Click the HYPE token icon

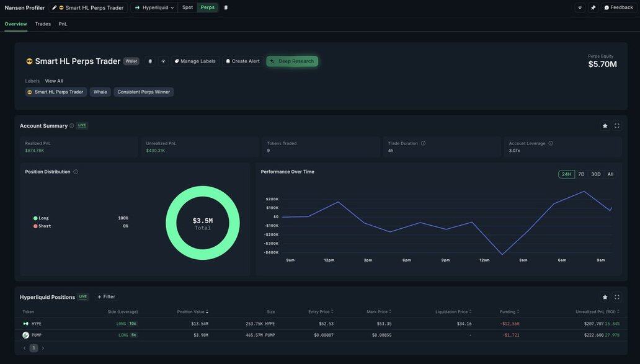[25, 324]
